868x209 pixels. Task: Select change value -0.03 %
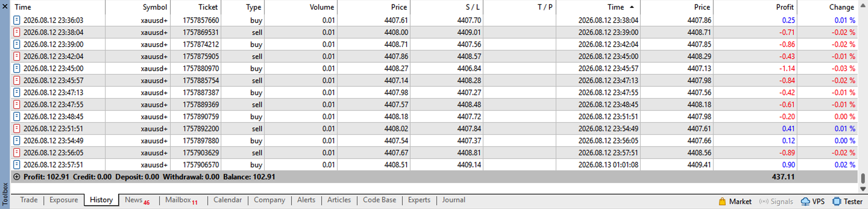[843, 69]
